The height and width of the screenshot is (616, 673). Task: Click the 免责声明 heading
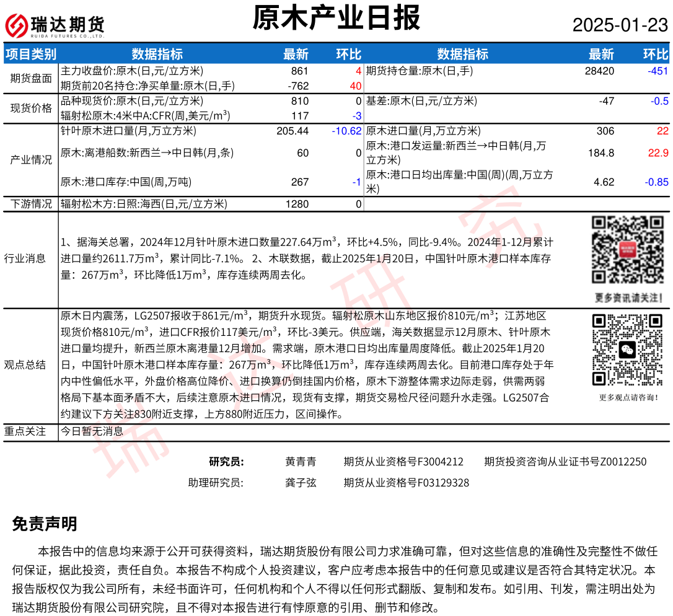(45, 524)
